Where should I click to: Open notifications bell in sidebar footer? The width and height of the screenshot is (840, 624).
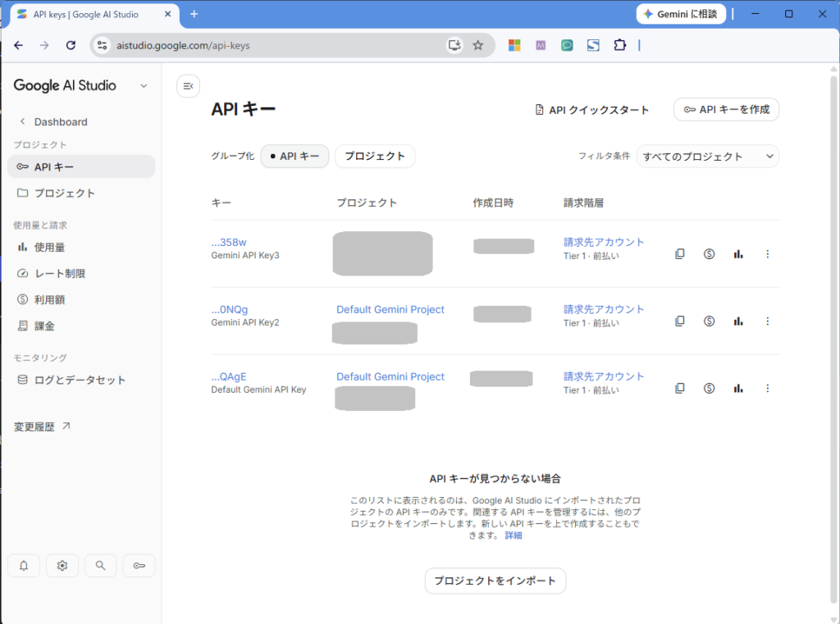(x=24, y=566)
